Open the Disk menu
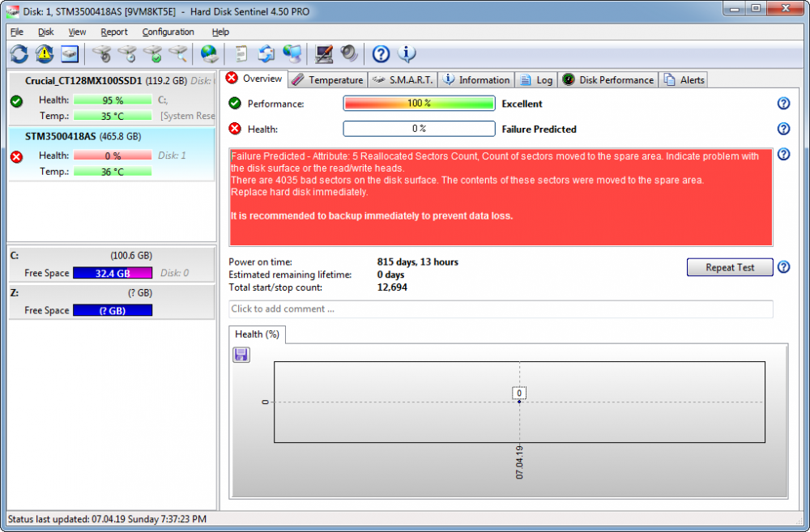 [x=45, y=32]
